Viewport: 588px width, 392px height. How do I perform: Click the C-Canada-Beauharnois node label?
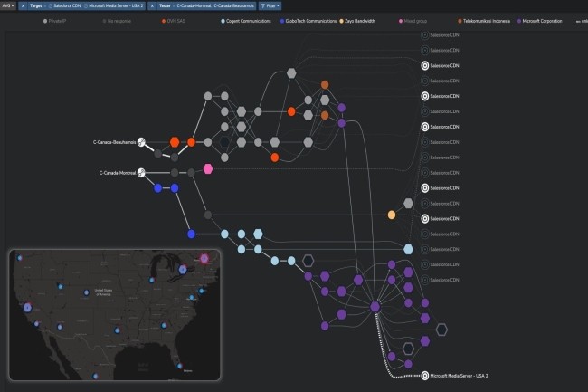click(x=112, y=142)
